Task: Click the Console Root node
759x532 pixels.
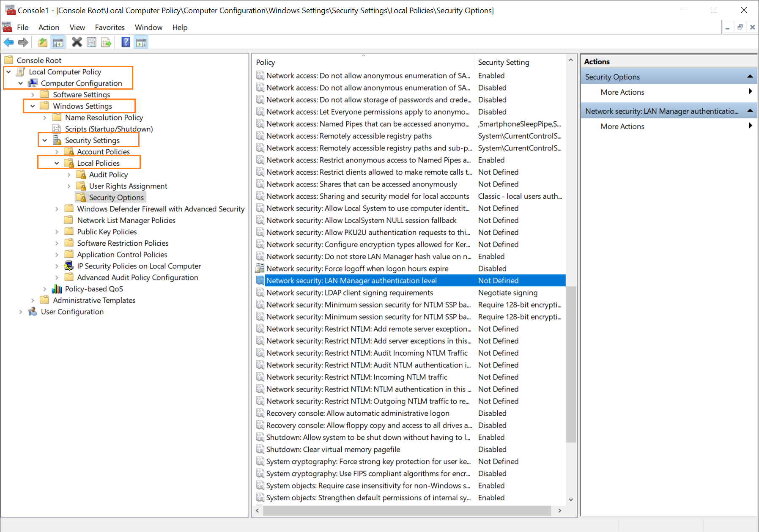Action: coord(39,60)
